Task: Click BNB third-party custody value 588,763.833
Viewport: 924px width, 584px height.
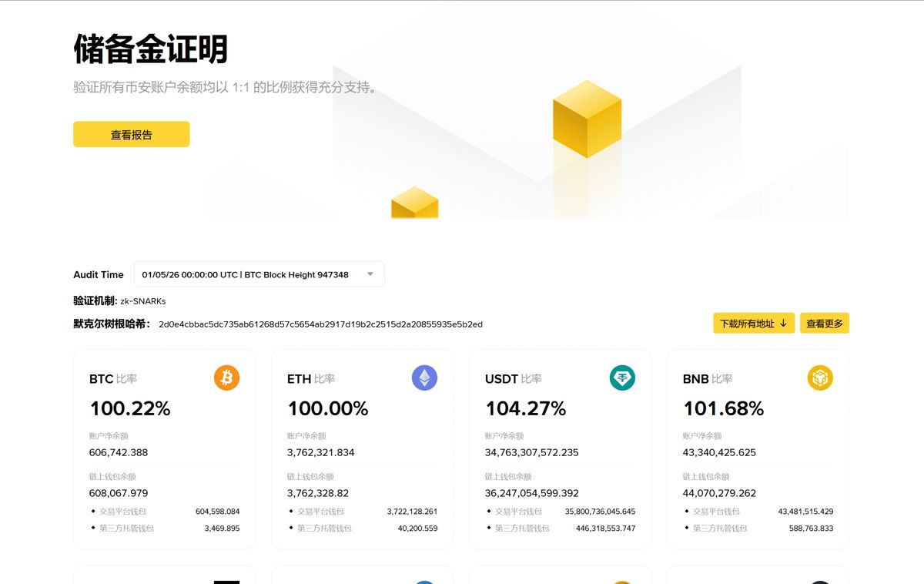Action: [x=810, y=529]
